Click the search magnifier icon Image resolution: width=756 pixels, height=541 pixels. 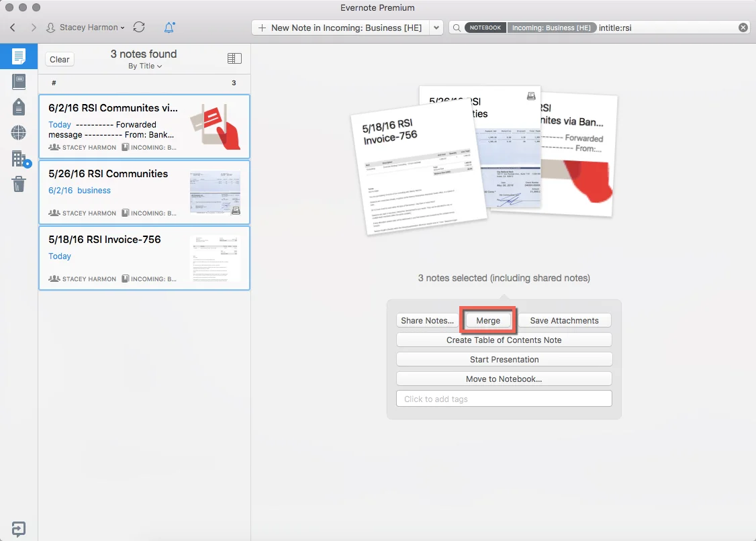tap(457, 28)
